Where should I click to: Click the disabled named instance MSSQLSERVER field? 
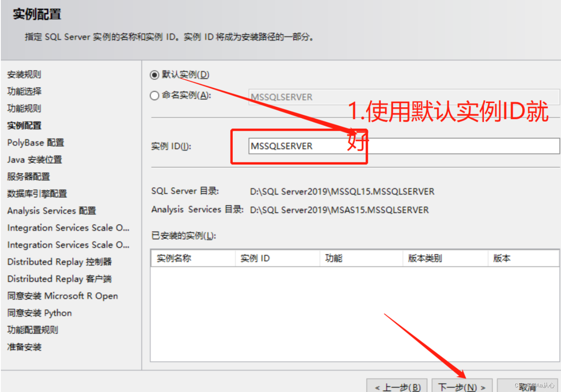pos(404,97)
